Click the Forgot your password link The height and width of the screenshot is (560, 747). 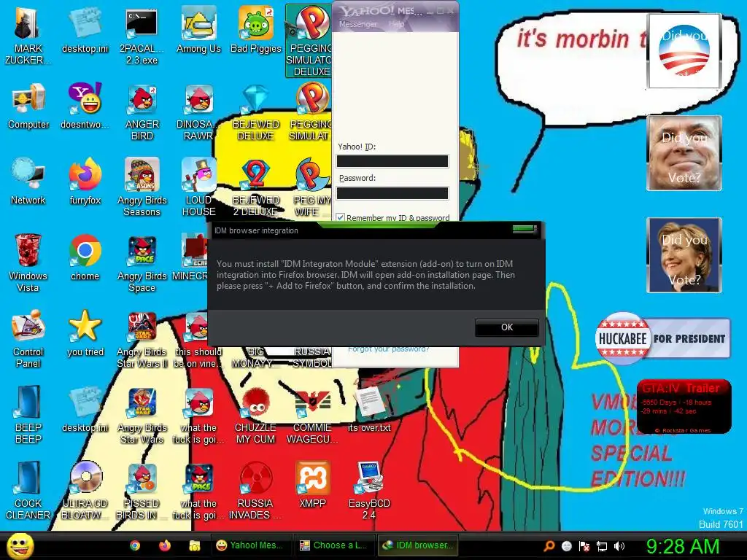[x=388, y=349]
